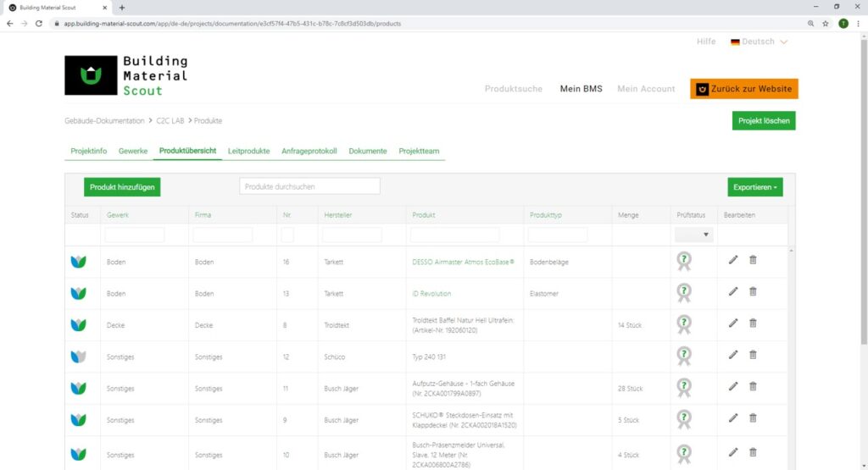The image size is (868, 470).
Task: Focus the Hersteller column filter field
Action: [352, 235]
